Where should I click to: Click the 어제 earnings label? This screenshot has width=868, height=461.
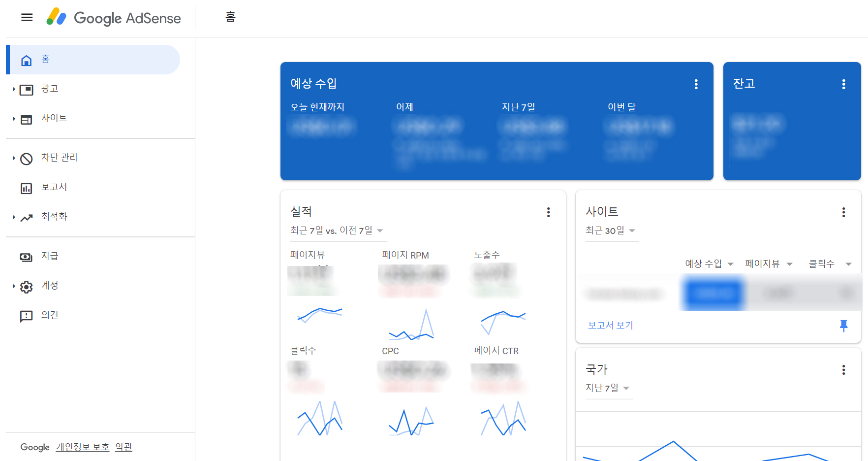coord(404,107)
